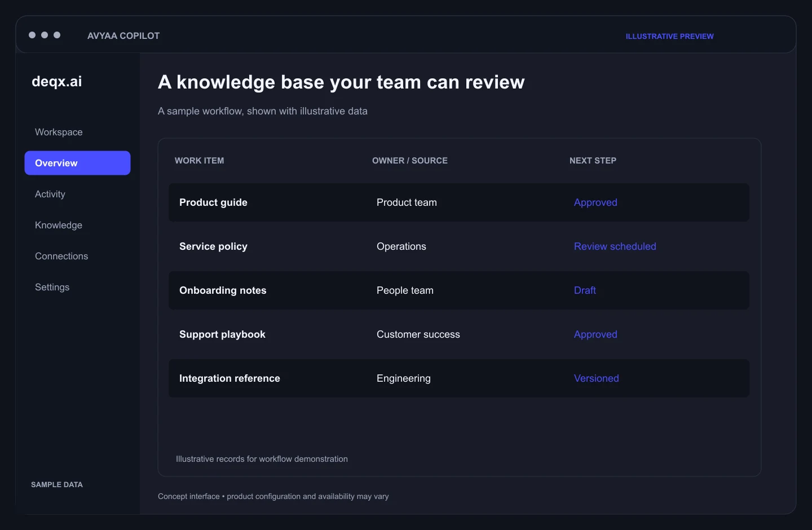Click Approved status for Support playbook
This screenshot has height=530, width=812.
pyautogui.click(x=595, y=334)
